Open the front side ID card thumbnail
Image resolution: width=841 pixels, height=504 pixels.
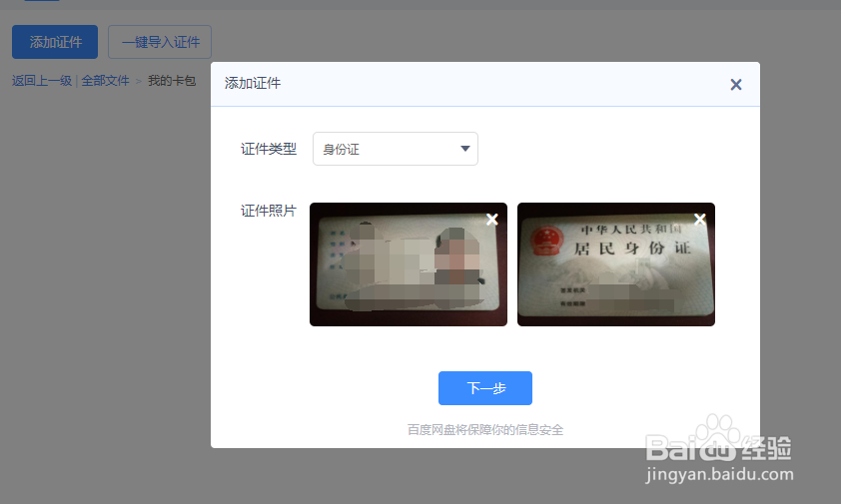tap(409, 264)
